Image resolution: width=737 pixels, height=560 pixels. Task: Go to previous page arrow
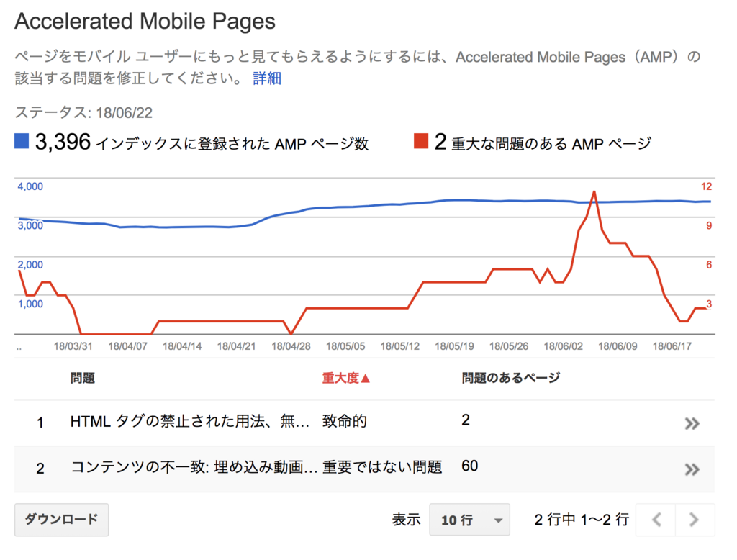(x=656, y=520)
